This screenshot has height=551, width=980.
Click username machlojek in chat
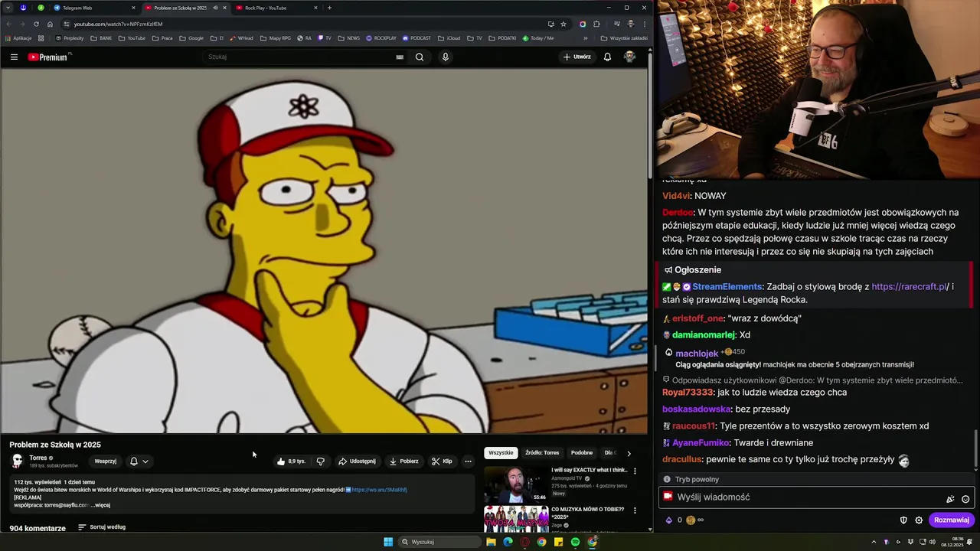(x=697, y=354)
